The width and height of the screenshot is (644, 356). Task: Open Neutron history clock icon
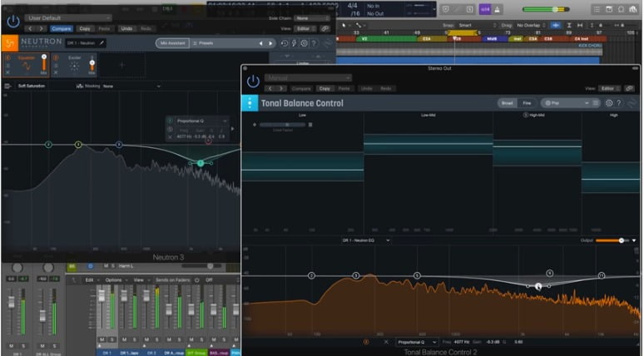click(285, 43)
